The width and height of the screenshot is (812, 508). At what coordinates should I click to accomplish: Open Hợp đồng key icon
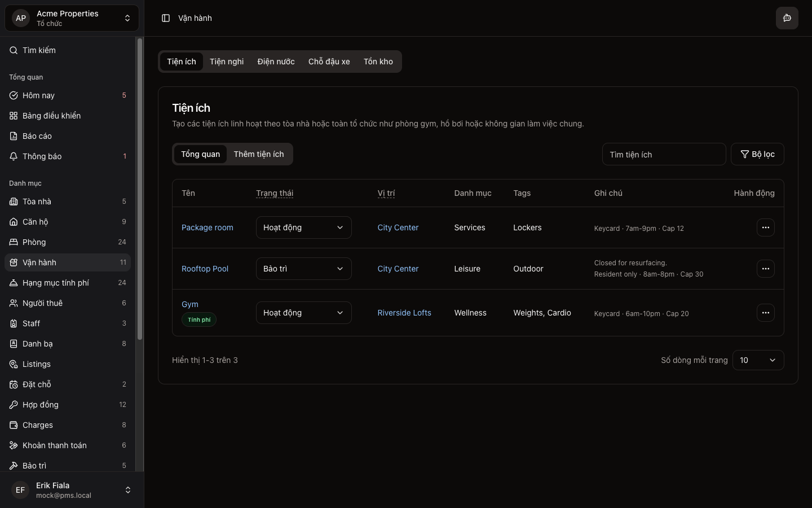click(14, 405)
